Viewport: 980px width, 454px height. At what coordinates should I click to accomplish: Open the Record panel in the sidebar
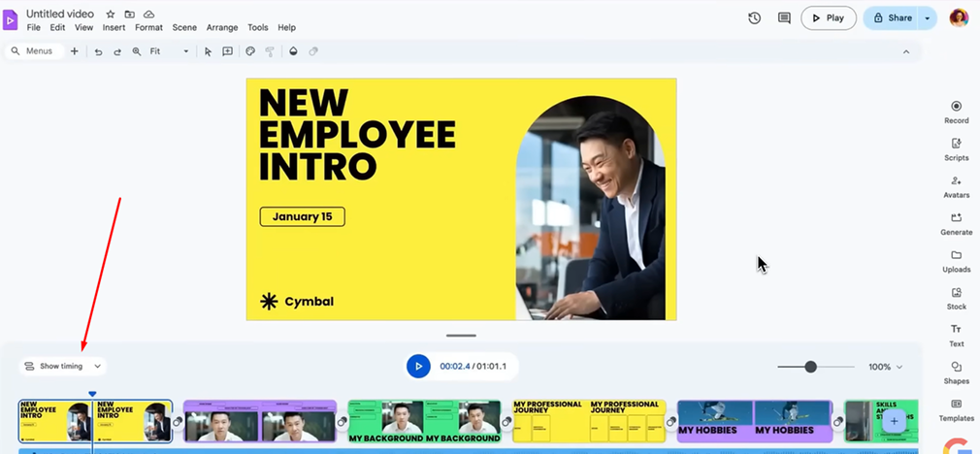[956, 112]
